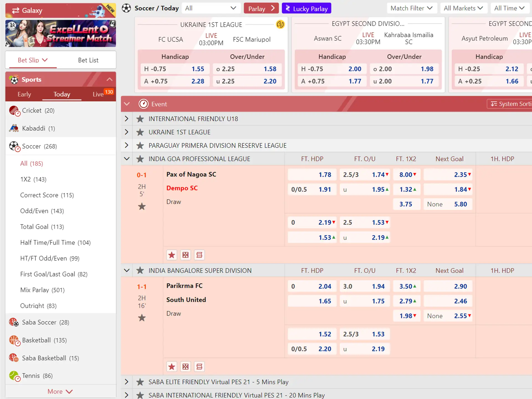This screenshot has height=399, width=532.
Task: Expand Paraguay Primera Division Reserve League
Action: point(127,145)
